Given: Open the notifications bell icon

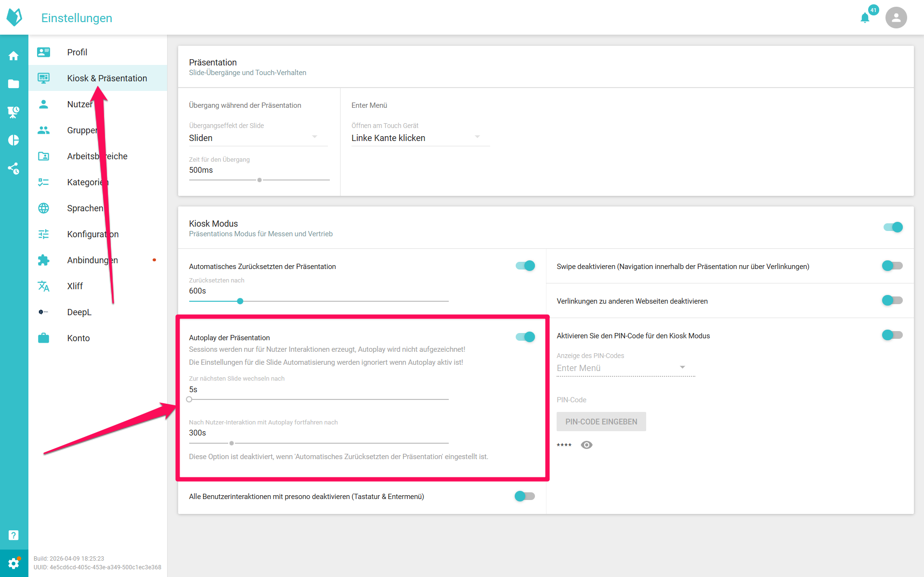Looking at the screenshot, I should coord(865,18).
